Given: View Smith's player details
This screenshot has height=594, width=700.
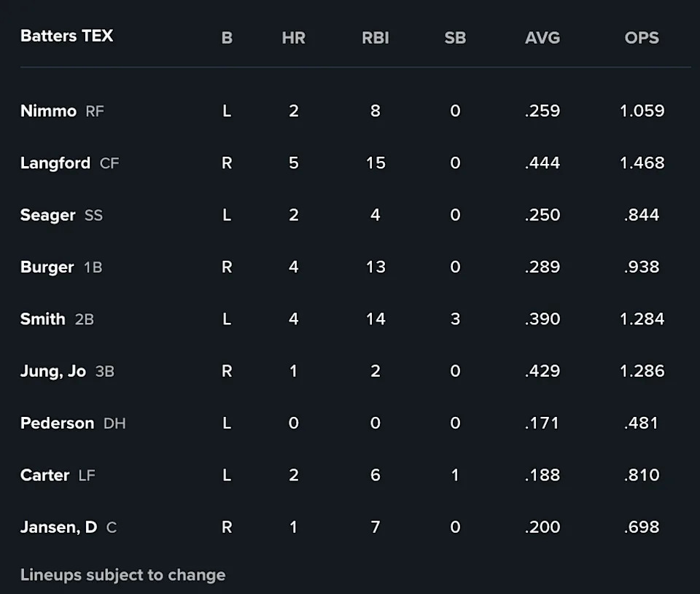Looking at the screenshot, I should [x=43, y=319].
